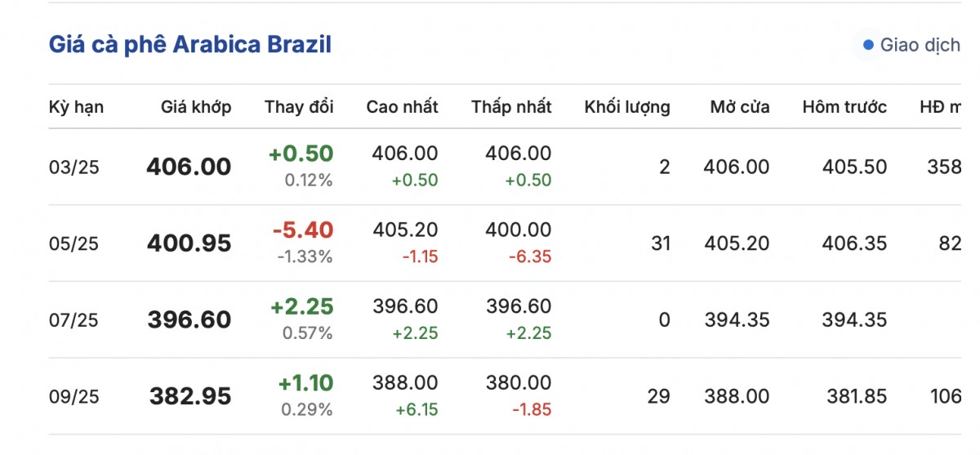The width and height of the screenshot is (980, 455).
Task: Select the Cao nhất column header
Action: click(x=402, y=107)
